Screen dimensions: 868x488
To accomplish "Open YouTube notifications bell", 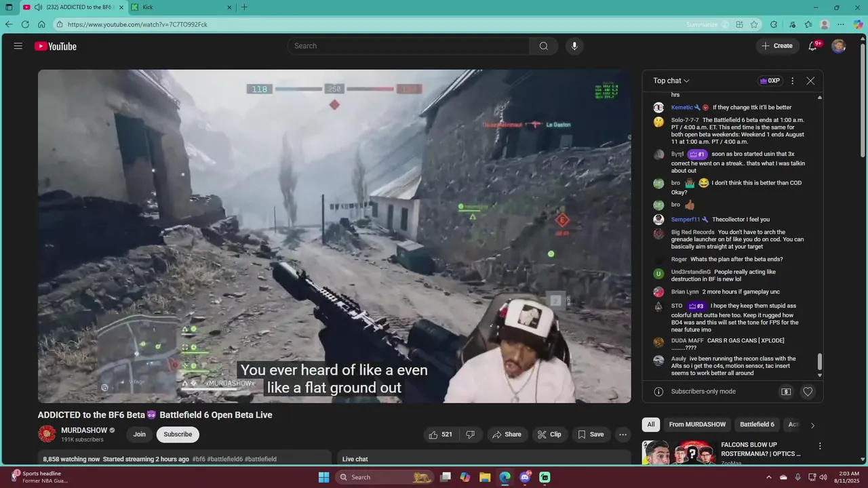I will coord(813,46).
